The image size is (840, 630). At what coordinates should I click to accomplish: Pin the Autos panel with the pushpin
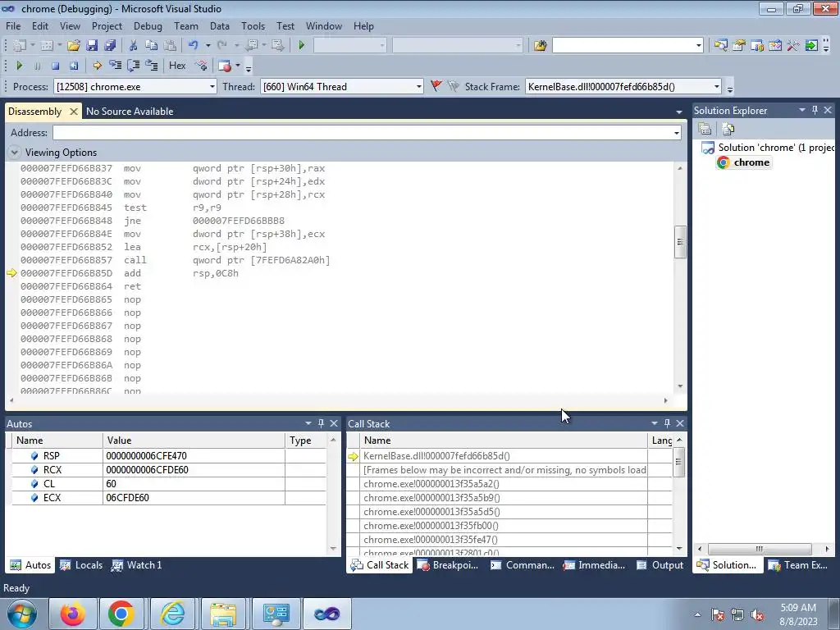[x=321, y=423]
